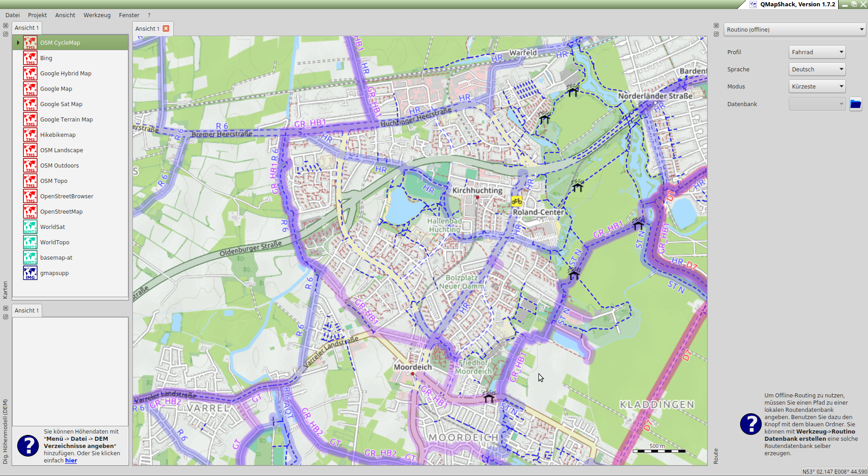The height and width of the screenshot is (476, 868).
Task: Click the OSM CycleMap TMS icon
Action: 30,42
